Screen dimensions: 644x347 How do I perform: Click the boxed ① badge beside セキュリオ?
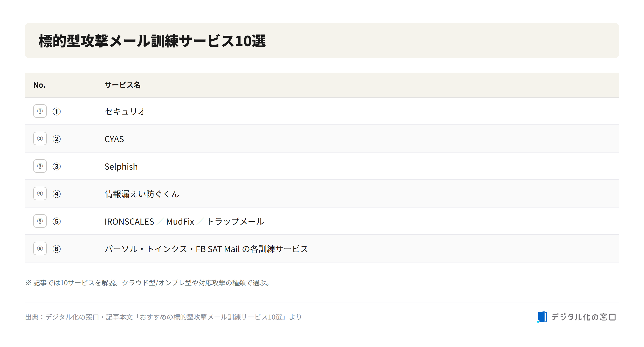pyautogui.click(x=40, y=111)
